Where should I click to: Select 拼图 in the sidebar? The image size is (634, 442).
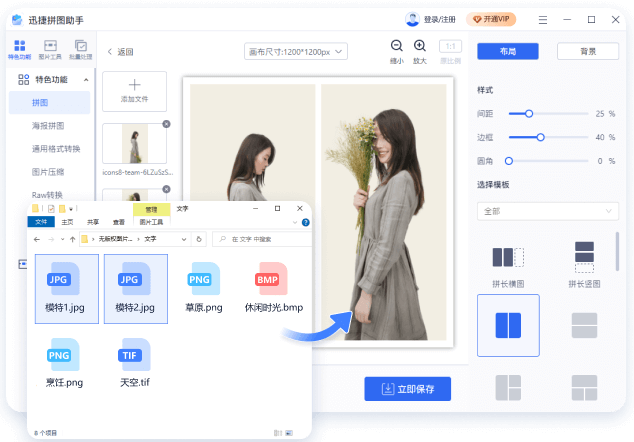49,103
